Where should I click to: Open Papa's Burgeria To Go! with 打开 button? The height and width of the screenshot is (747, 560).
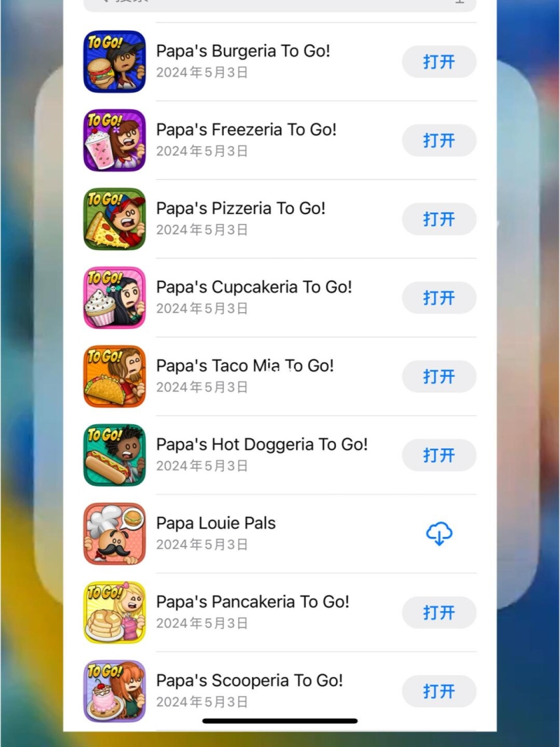point(439,62)
